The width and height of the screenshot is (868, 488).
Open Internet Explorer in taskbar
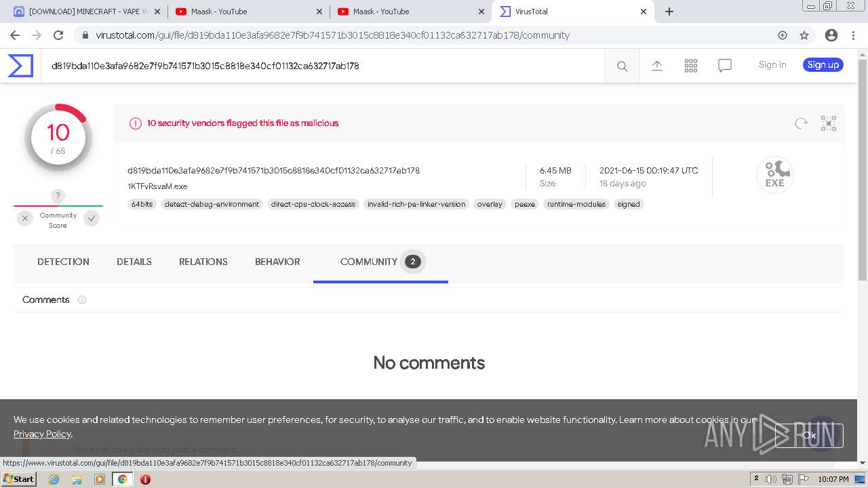pos(54,479)
